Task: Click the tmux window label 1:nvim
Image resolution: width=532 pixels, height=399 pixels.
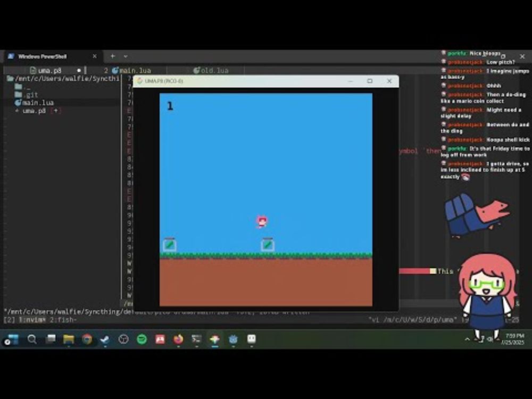Action: 32,320
